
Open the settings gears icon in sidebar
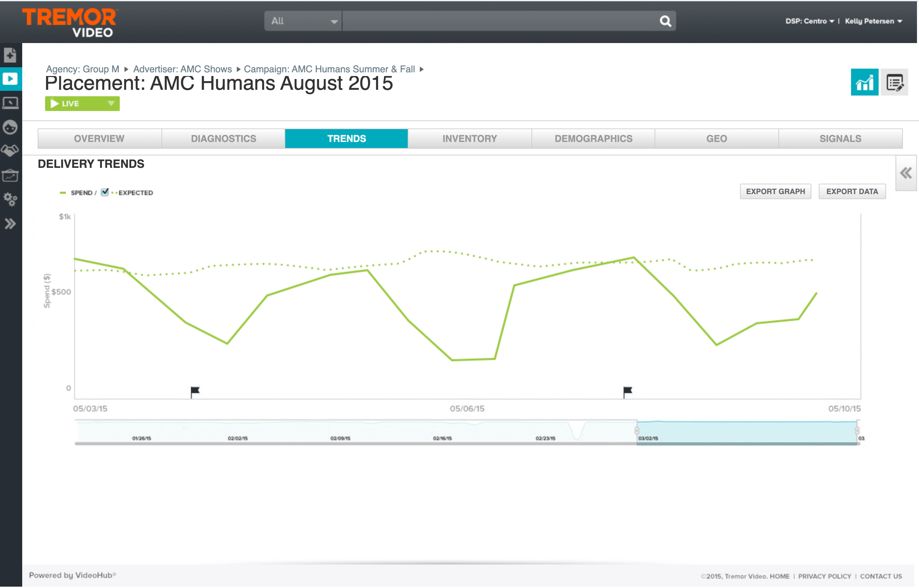pos(10,199)
